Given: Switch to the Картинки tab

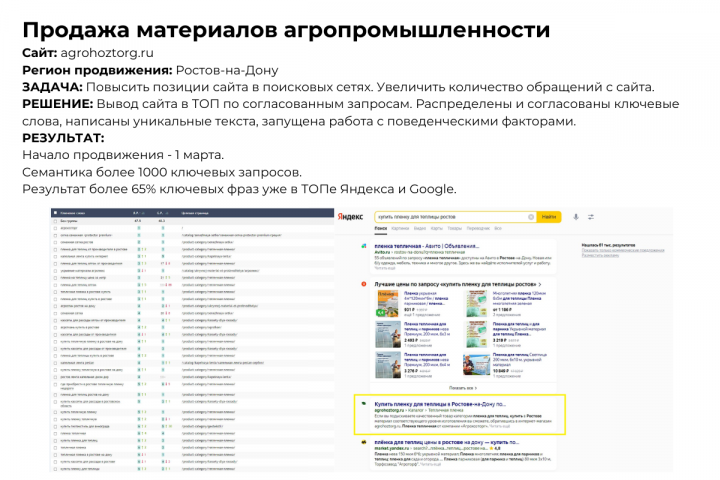Looking at the screenshot, I should click(400, 228).
